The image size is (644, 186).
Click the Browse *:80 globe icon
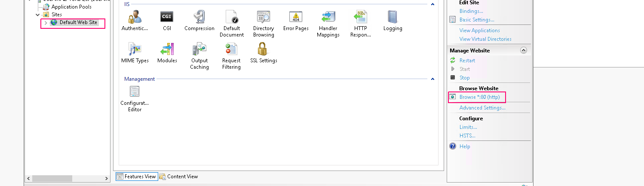click(453, 97)
